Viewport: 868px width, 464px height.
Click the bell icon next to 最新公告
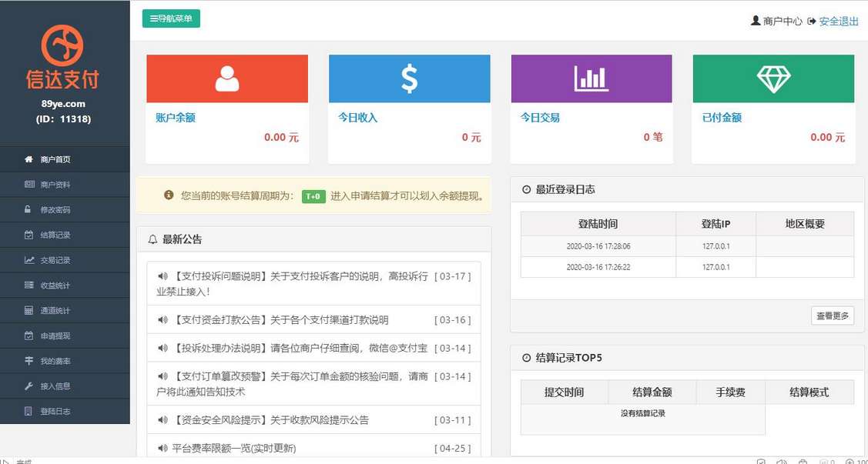(152, 239)
